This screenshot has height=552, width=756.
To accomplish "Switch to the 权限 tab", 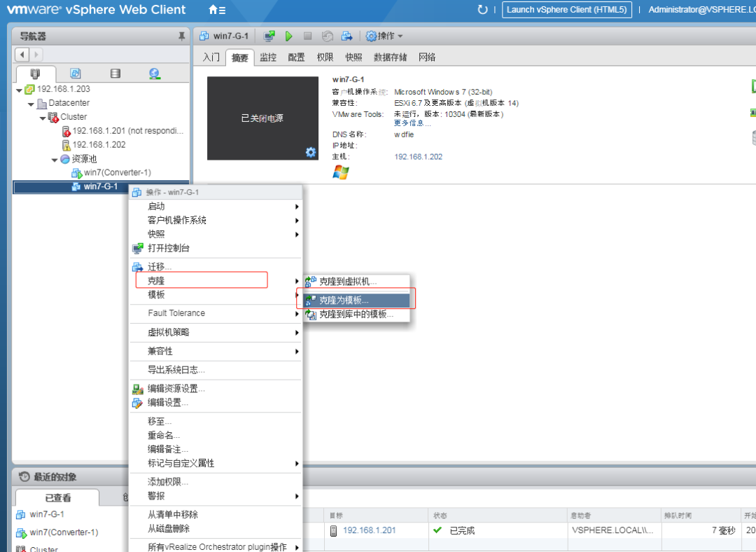I will [325, 57].
